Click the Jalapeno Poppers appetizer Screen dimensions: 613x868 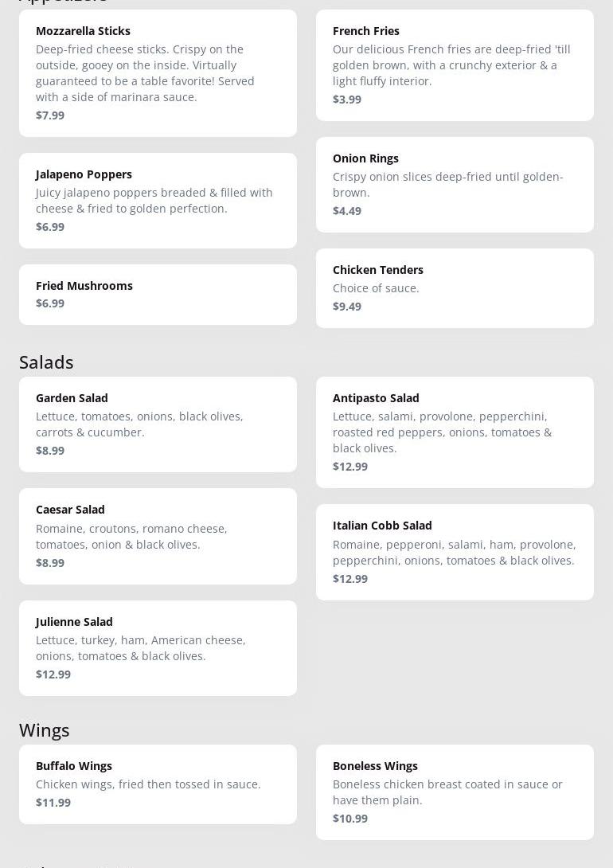coord(158,200)
